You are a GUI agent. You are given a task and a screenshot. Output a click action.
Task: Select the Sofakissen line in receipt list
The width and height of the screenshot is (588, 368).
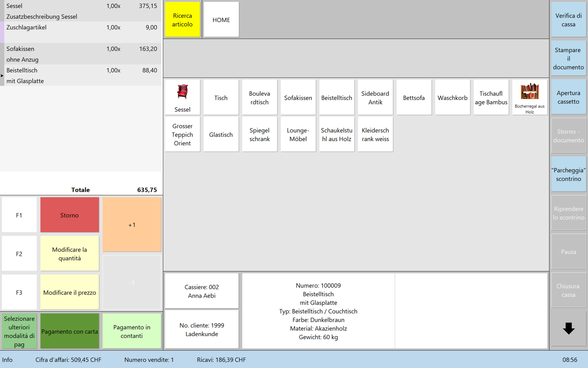click(82, 54)
